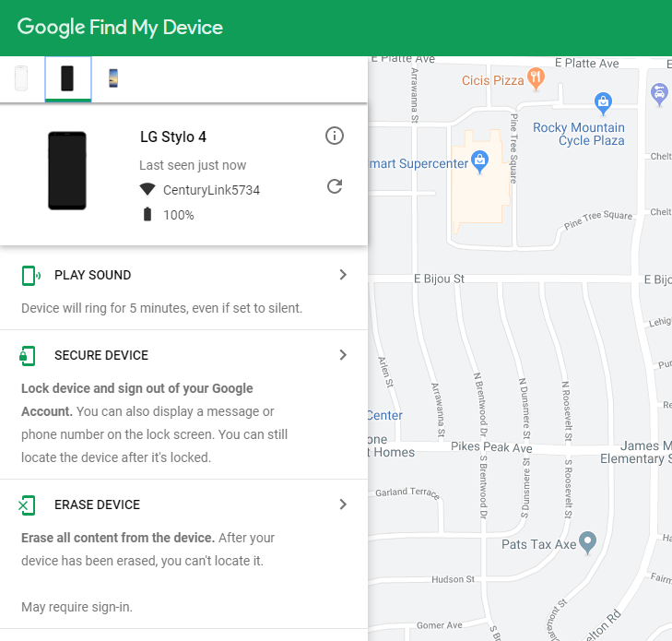Click the large LG Stylo 4 phone image
This screenshot has width=672, height=641.
pos(67,171)
